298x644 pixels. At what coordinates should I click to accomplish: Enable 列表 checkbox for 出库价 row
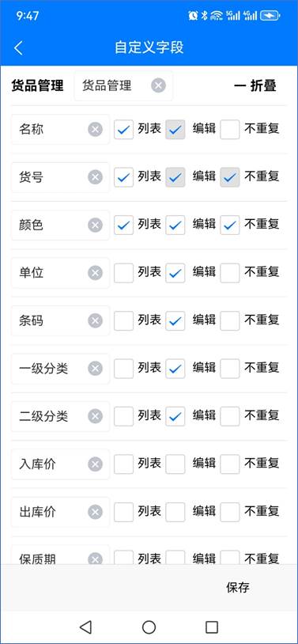(x=123, y=512)
